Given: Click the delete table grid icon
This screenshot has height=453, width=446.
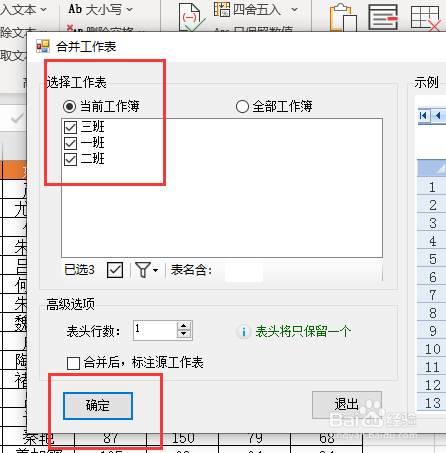Looking at the screenshot, I should (x=425, y=18).
